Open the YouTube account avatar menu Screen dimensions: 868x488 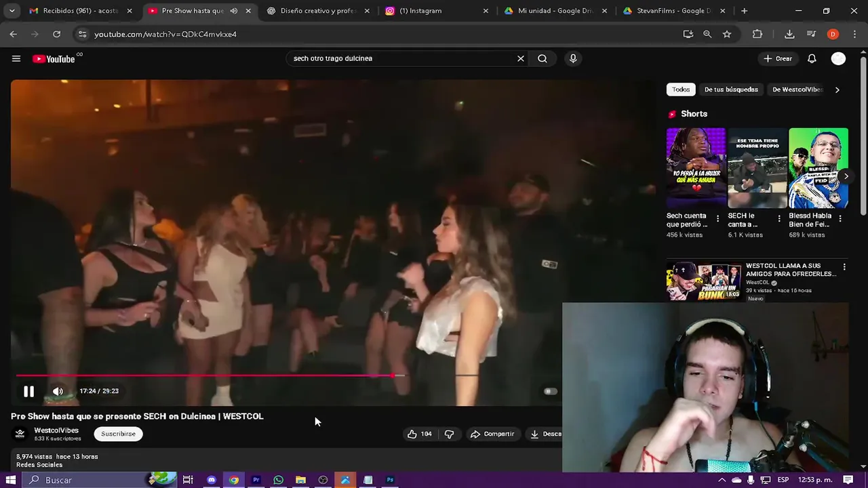tap(838, 58)
